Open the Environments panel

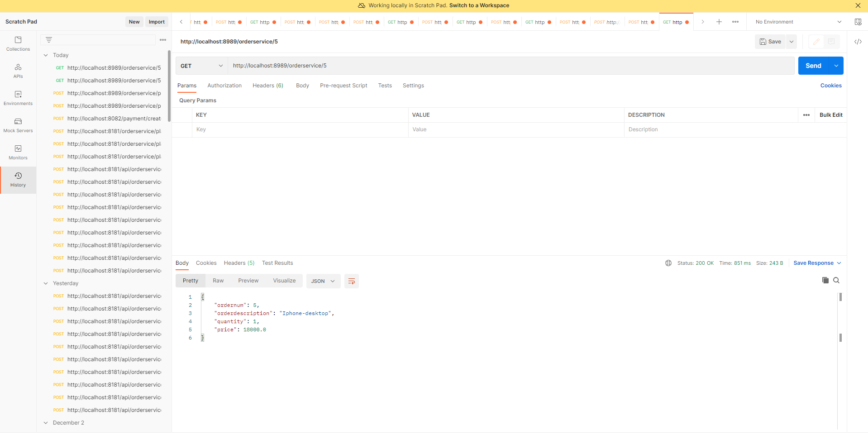click(18, 97)
